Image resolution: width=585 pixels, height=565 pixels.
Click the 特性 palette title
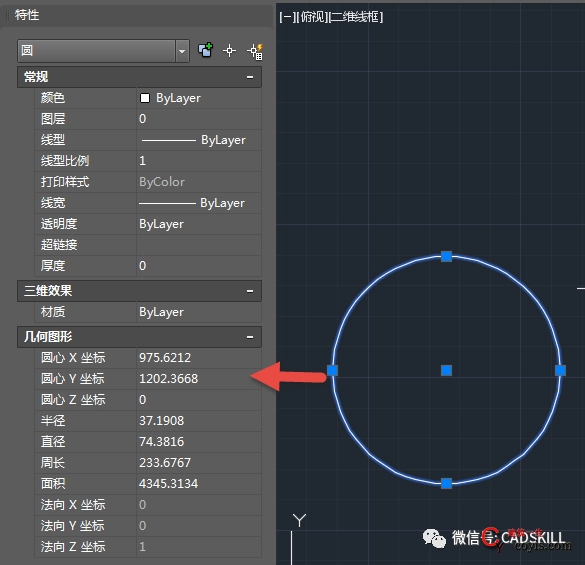coord(27,15)
